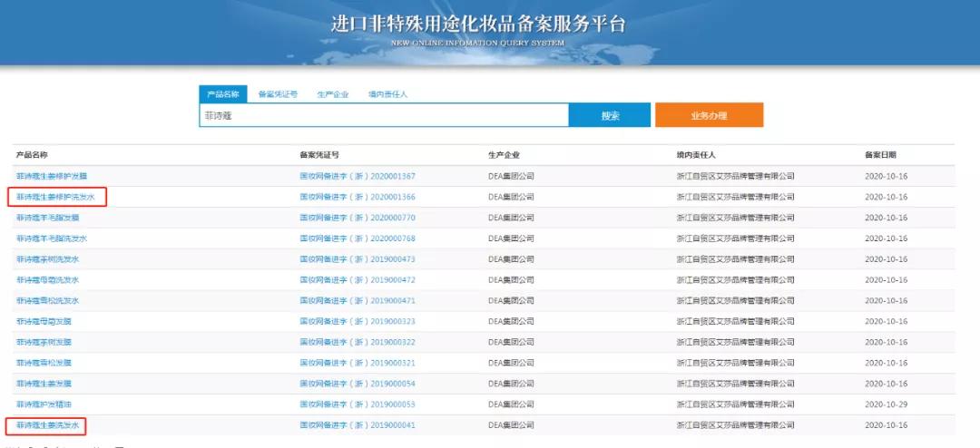Click the 产品名称 column header
Viewport: 980px width, 448px height.
pos(32,155)
